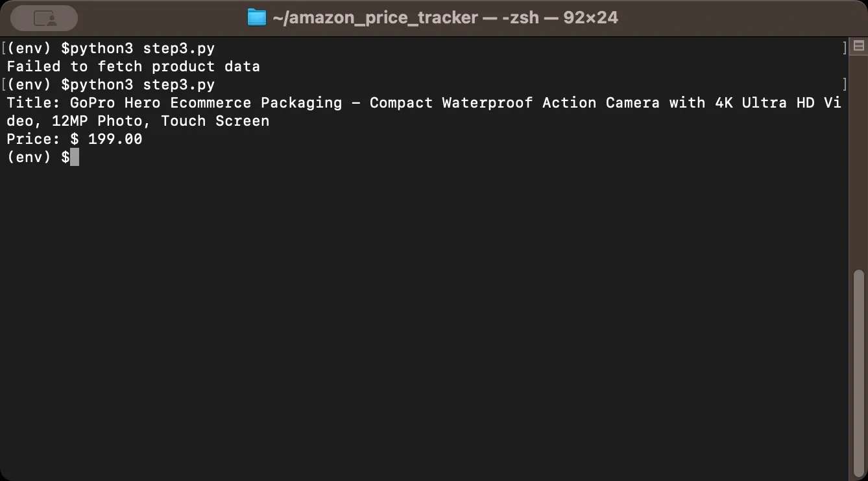Click the Price: $ 199.00 output line
The height and width of the screenshot is (481, 868).
tap(74, 139)
